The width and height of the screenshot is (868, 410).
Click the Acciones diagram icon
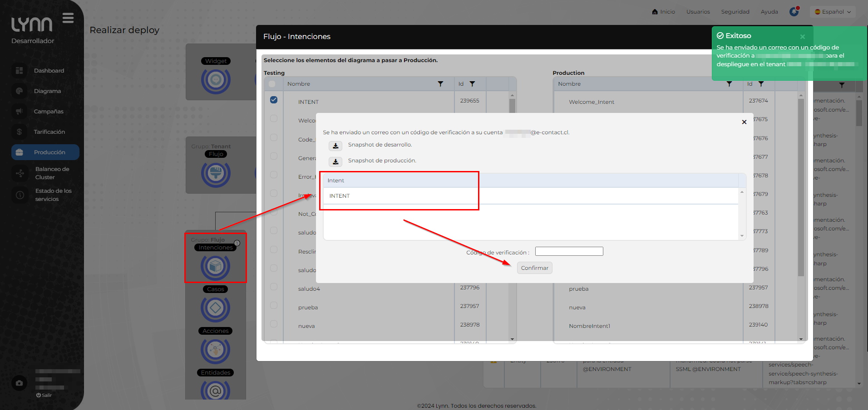pyautogui.click(x=216, y=350)
